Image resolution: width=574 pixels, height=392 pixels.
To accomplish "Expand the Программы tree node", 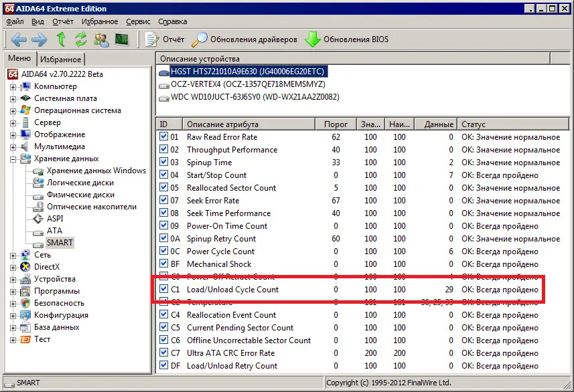I will (x=13, y=292).
